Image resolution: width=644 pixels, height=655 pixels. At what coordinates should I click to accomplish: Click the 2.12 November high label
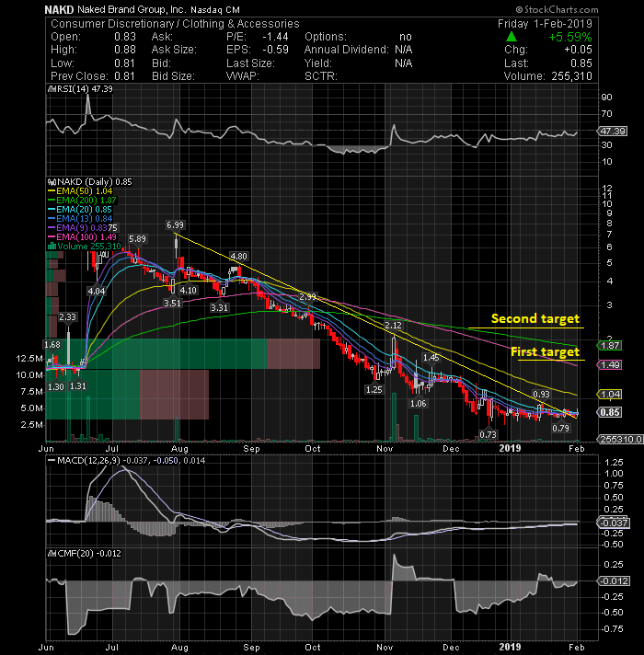click(x=393, y=326)
